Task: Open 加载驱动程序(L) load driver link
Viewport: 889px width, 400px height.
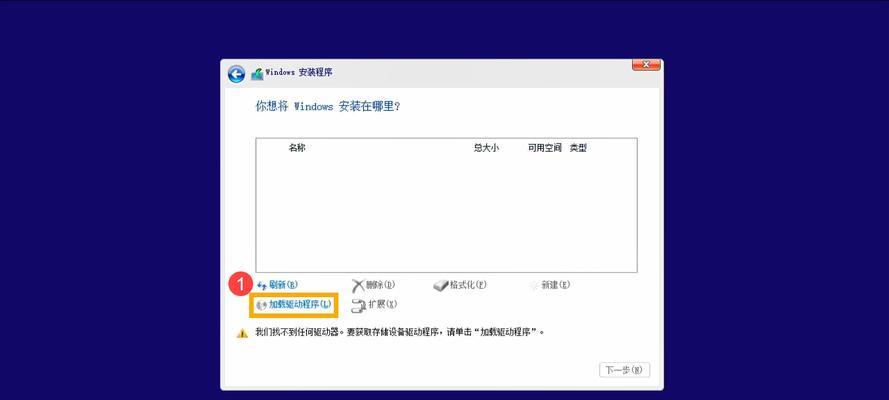Action: pyautogui.click(x=300, y=304)
